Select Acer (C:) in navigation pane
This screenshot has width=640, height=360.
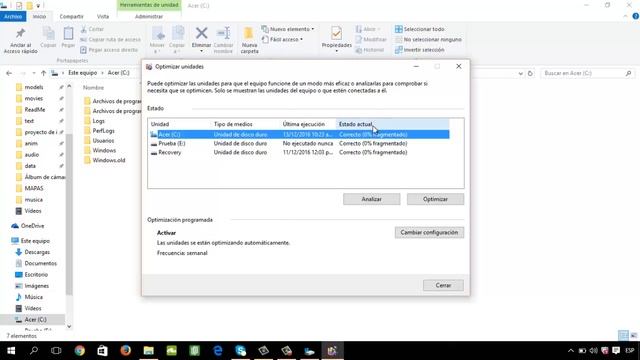coord(35,320)
